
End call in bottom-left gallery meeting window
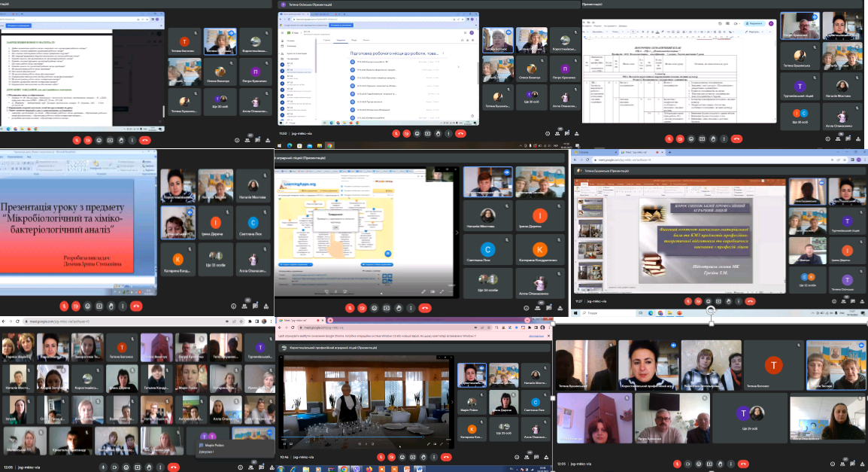[x=175, y=467]
